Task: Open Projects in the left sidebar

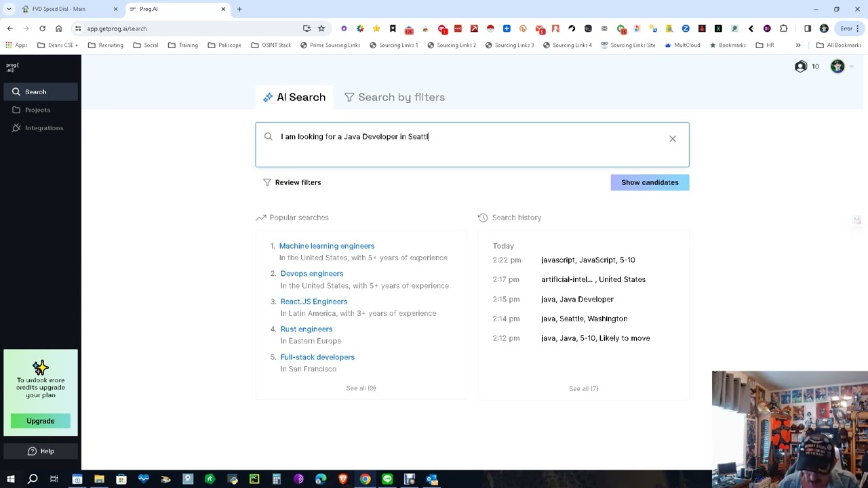Action: 38,110
